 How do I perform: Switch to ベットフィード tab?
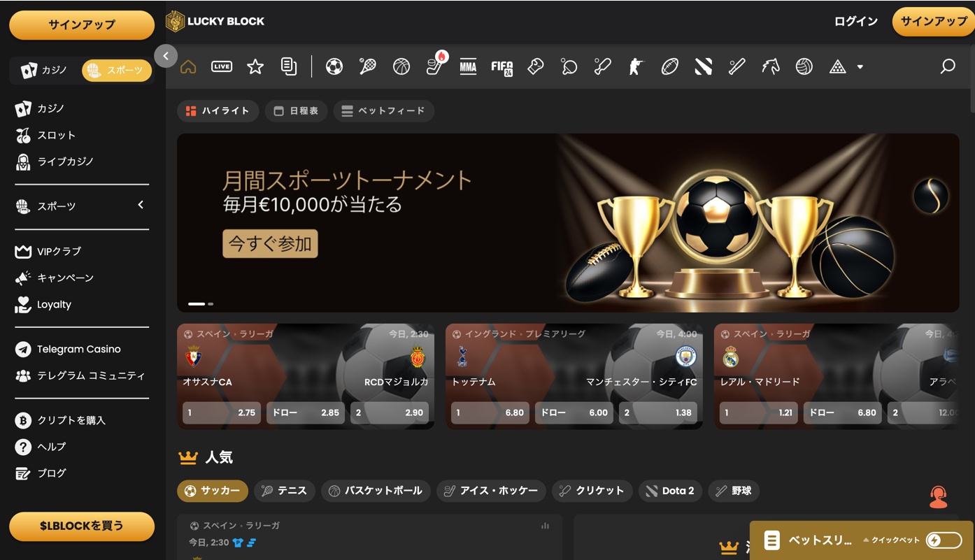pyautogui.click(x=384, y=111)
